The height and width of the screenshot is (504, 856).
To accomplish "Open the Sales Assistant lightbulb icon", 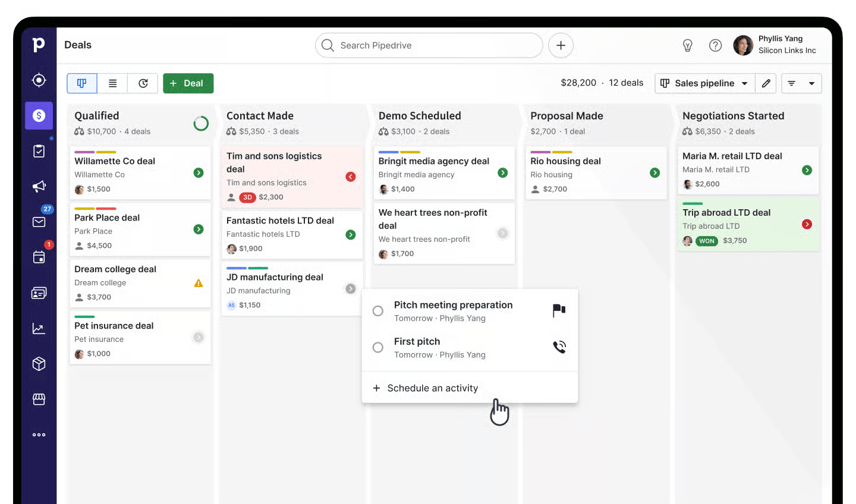I will point(688,45).
